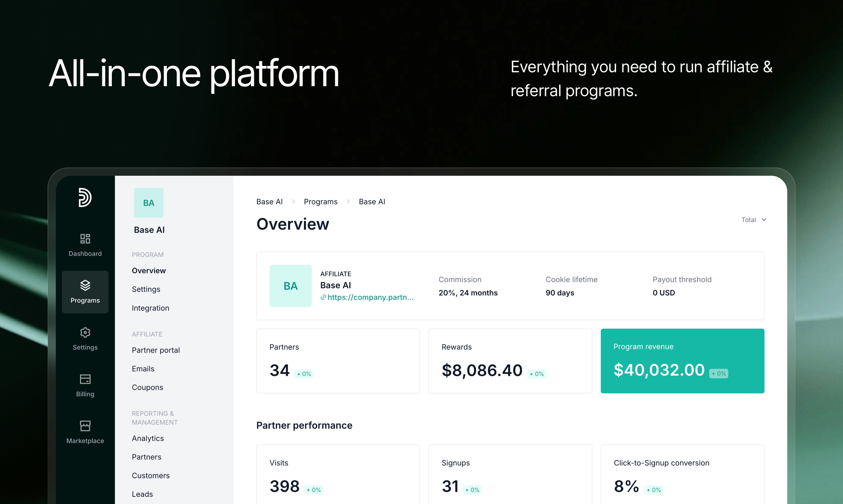
Task: Open Partners menu item under Reporting
Action: coord(146,457)
